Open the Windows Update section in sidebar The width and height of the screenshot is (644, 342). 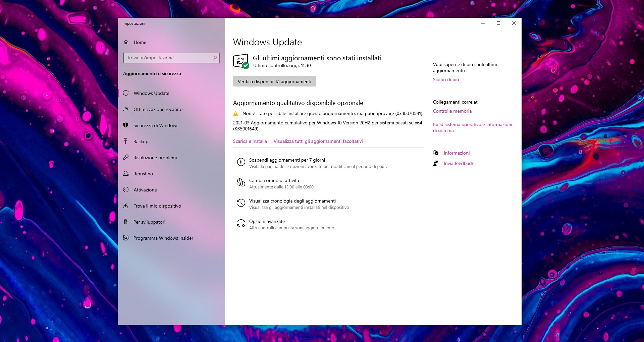pos(171,93)
